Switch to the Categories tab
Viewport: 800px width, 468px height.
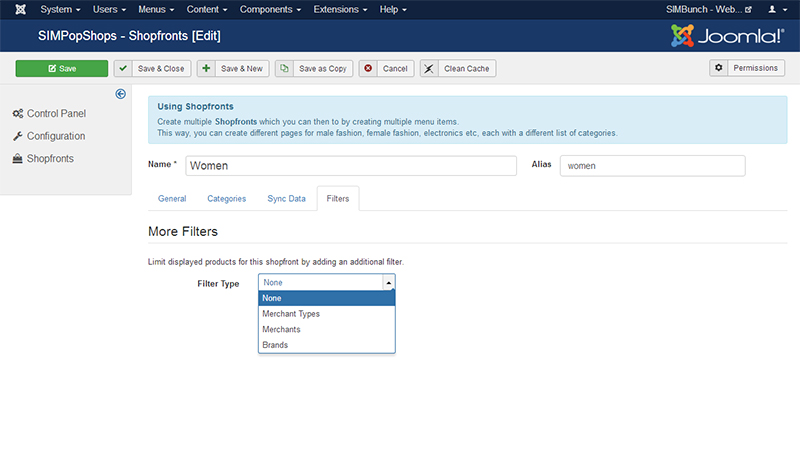[x=227, y=199]
